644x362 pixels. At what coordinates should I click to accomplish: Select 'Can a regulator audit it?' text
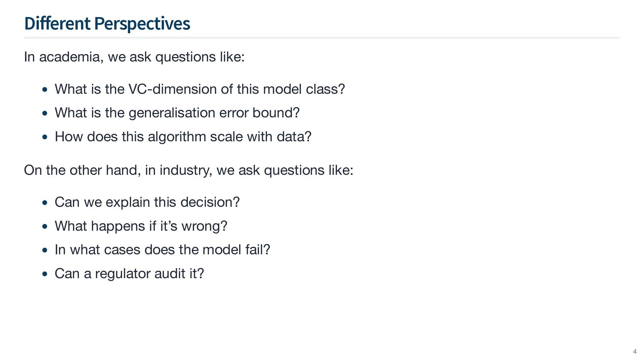click(x=129, y=274)
